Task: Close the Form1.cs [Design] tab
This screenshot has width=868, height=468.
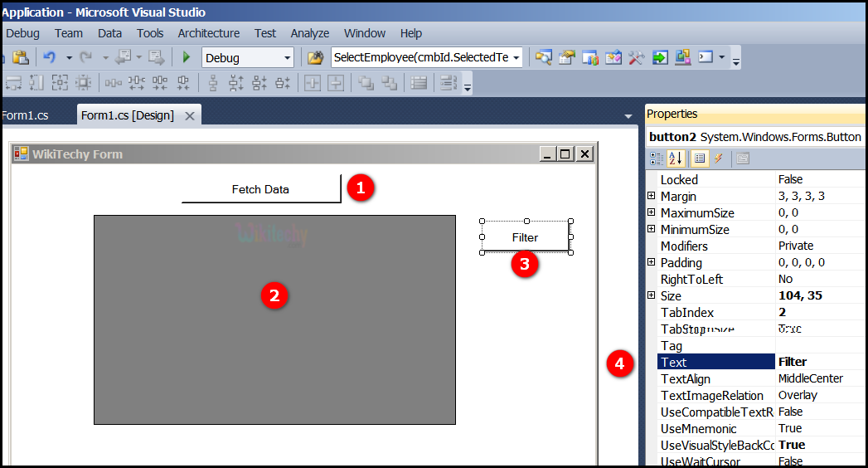Action: (x=190, y=116)
